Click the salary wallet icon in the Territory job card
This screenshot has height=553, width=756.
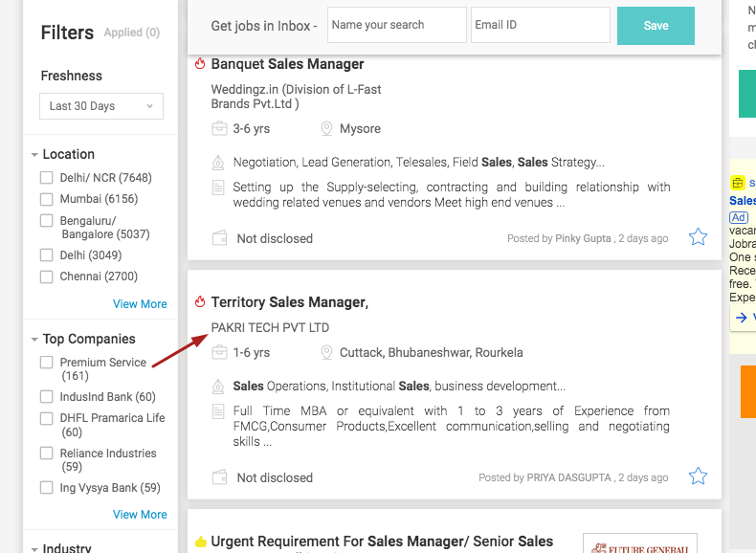click(220, 477)
